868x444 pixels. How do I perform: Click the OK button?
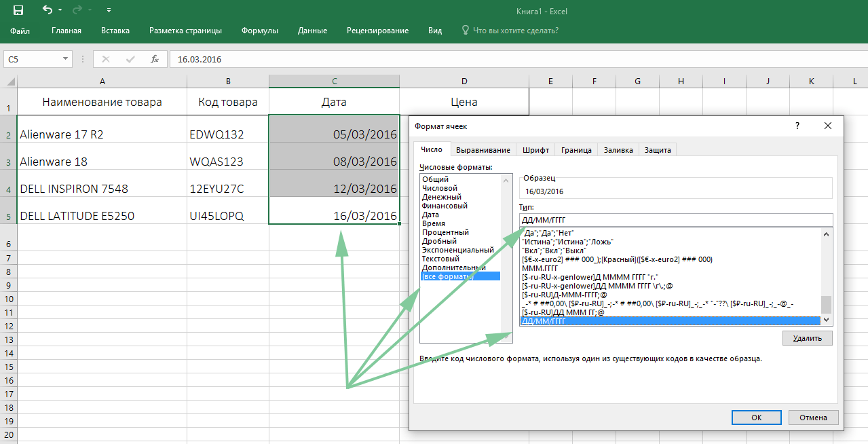pos(757,418)
